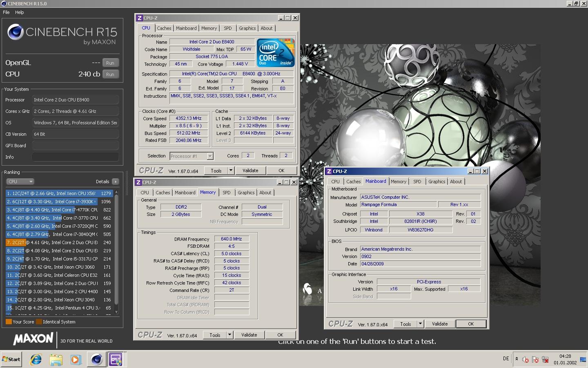This screenshot has width=588, height=368.
Task: Click the GFX Board field
Action: click(x=76, y=146)
